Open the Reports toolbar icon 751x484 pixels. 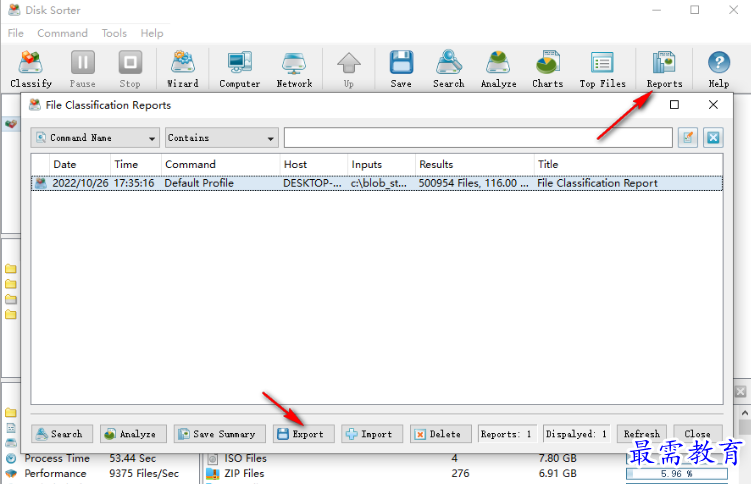664,68
